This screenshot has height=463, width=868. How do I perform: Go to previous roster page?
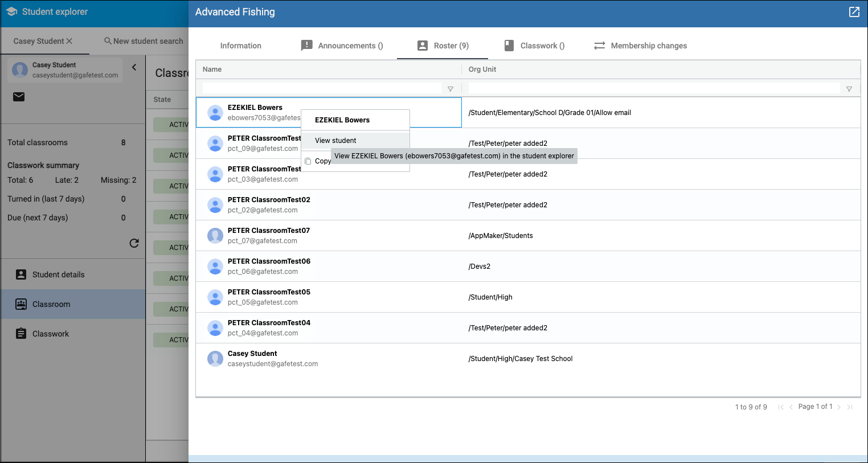click(791, 407)
